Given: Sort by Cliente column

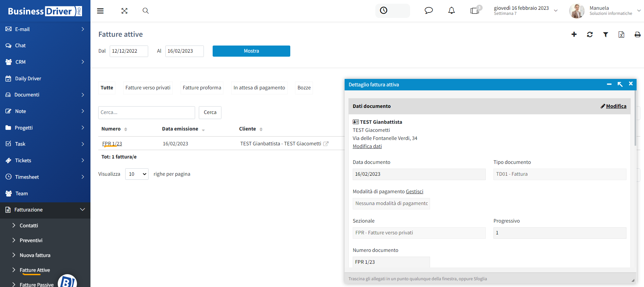Looking at the screenshot, I should click(251, 129).
